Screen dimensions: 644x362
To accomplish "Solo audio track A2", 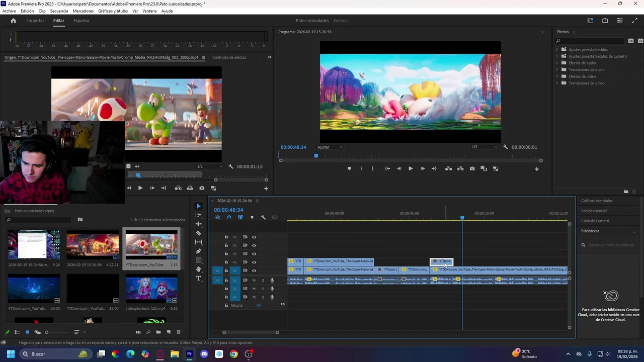I will (263, 289).
